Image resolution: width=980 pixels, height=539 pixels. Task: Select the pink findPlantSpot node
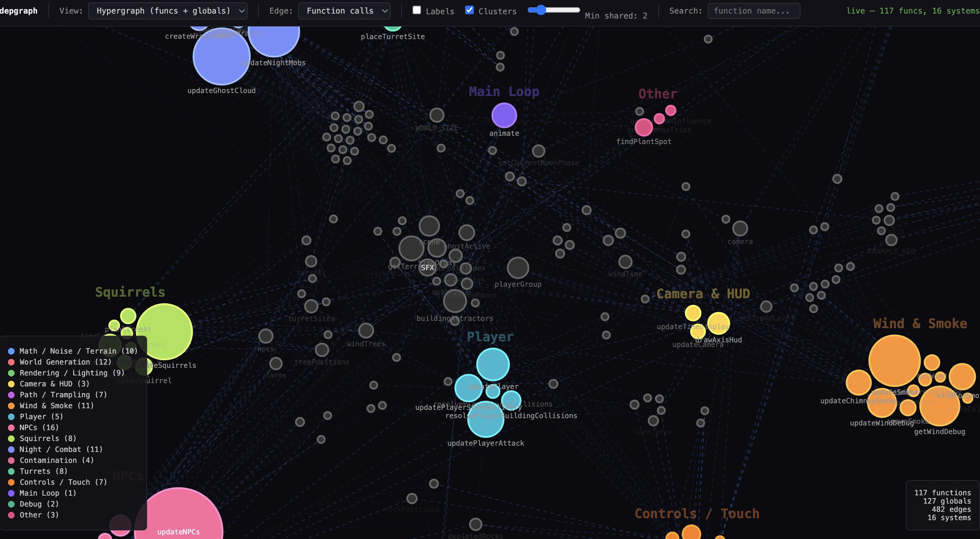tap(644, 127)
